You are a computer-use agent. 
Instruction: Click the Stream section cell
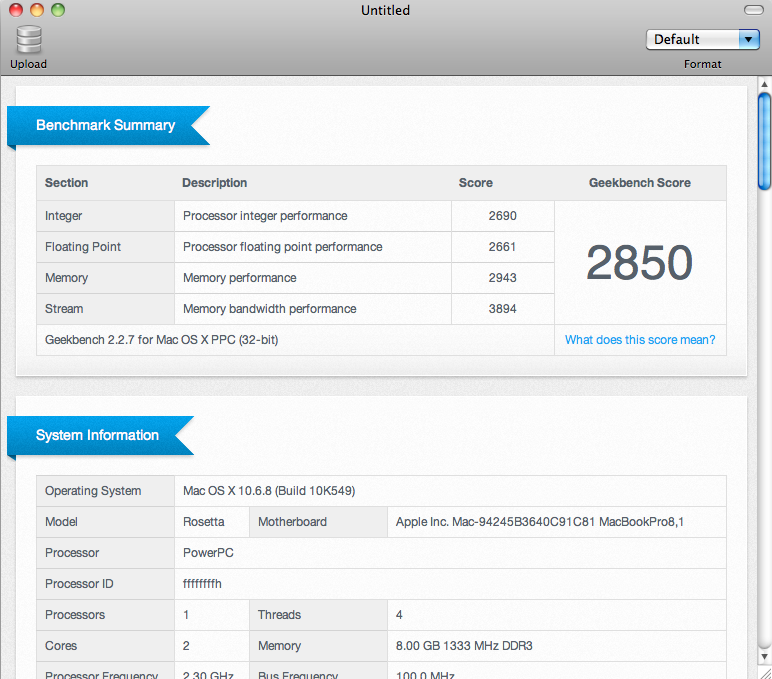[105, 309]
